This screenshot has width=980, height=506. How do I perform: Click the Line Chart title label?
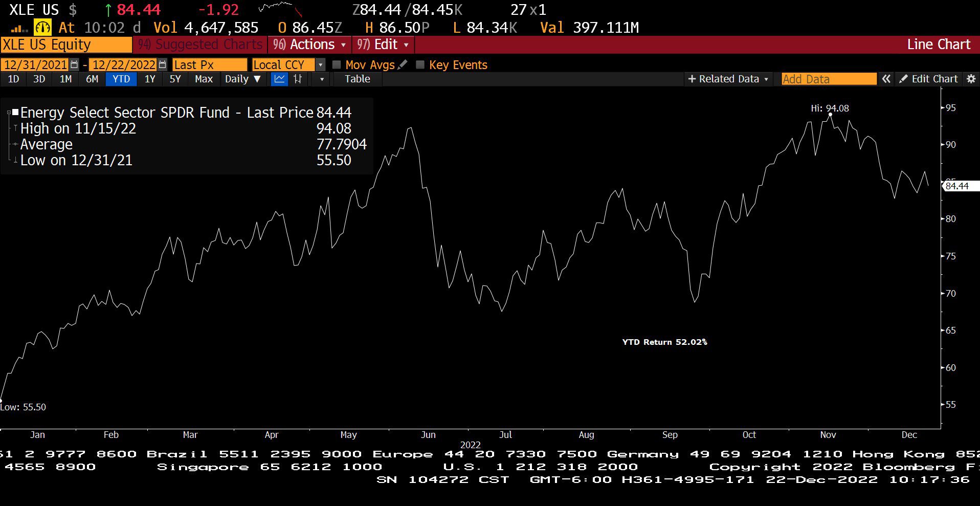tap(939, 45)
